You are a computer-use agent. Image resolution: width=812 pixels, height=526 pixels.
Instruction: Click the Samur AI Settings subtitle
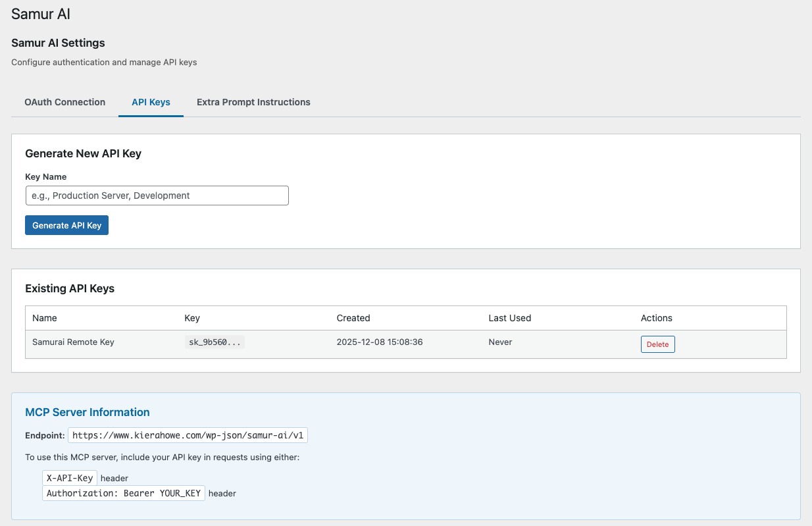coord(57,43)
